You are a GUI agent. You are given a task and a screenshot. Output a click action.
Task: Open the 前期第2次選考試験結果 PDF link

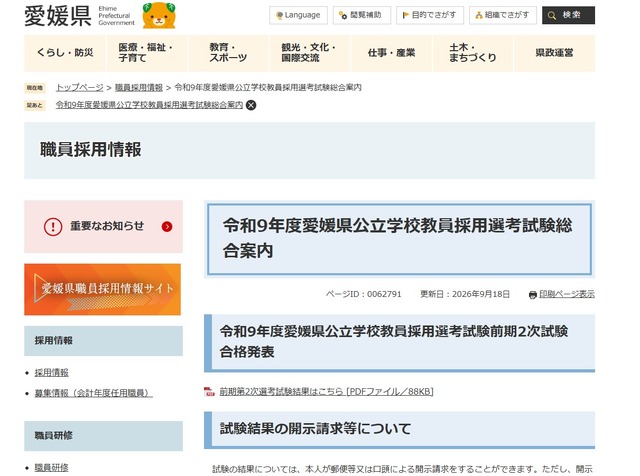326,391
